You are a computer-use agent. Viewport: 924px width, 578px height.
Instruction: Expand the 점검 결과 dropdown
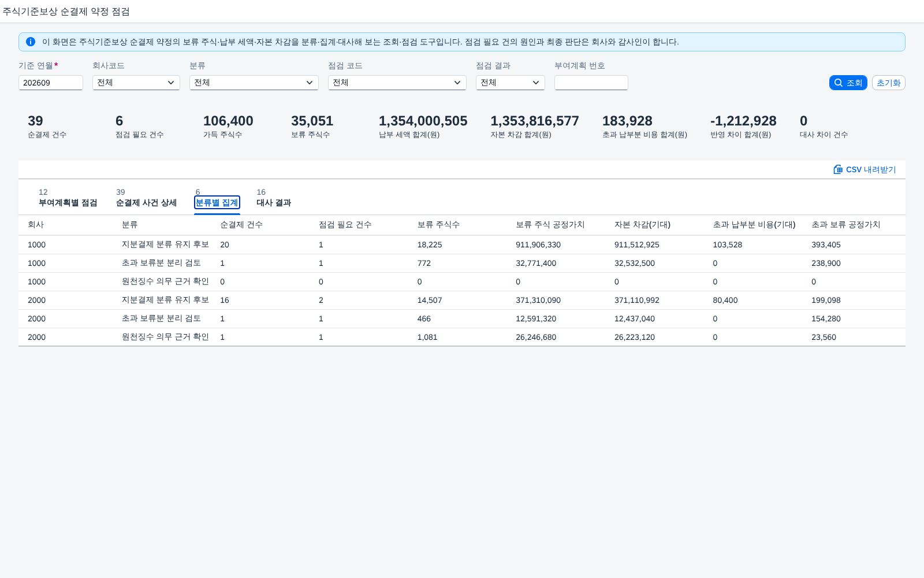tap(536, 83)
